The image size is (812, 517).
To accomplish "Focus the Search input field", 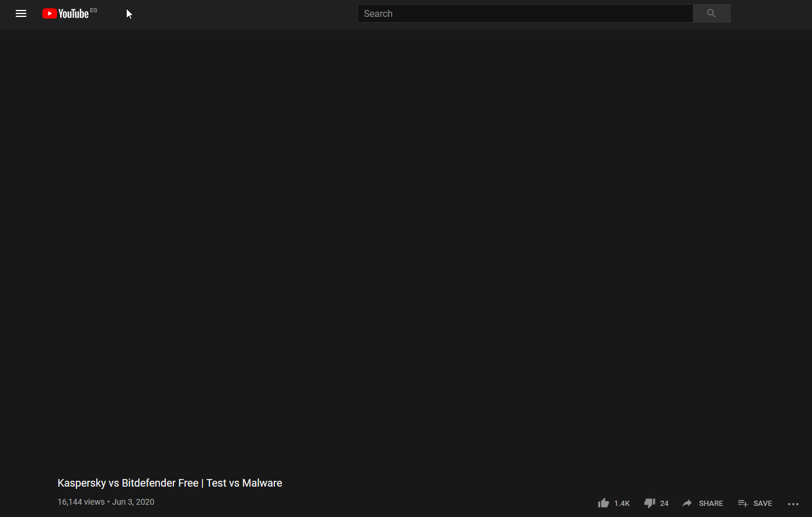I will (525, 13).
